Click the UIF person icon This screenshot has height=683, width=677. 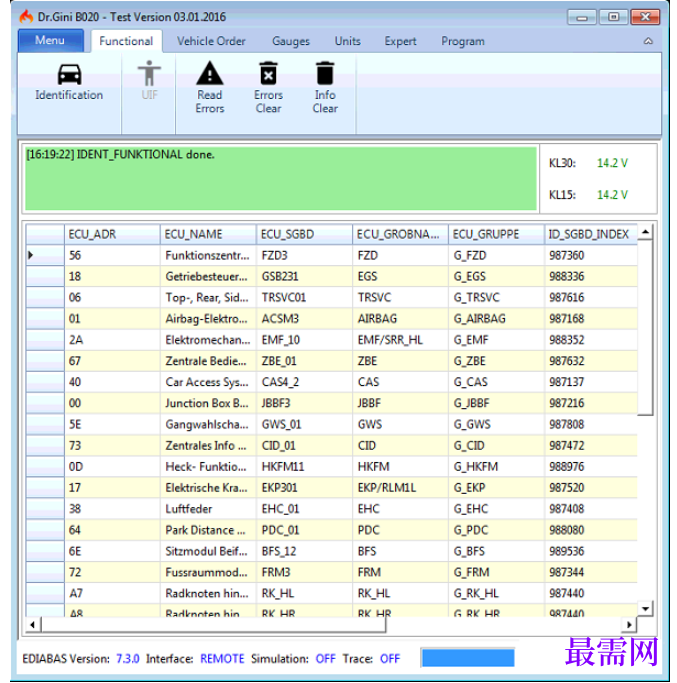(x=149, y=73)
